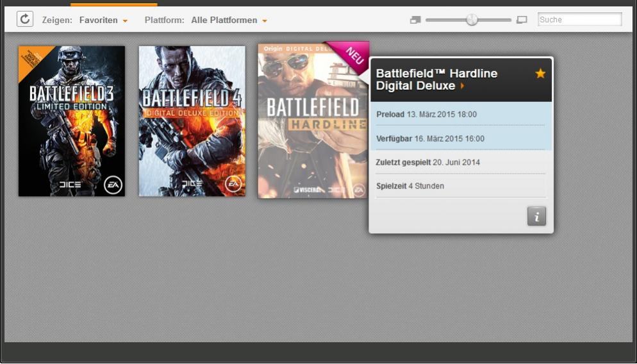Refresh the game library
Image resolution: width=637 pixels, height=364 pixels.
pos(25,19)
